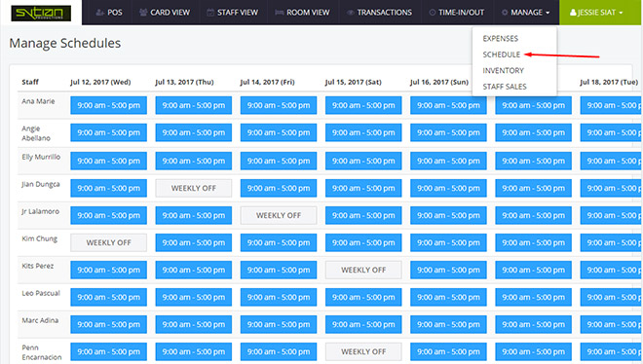Click the Jul 13, 2017 (Thu) header
The width and height of the screenshot is (643, 364).
click(184, 82)
